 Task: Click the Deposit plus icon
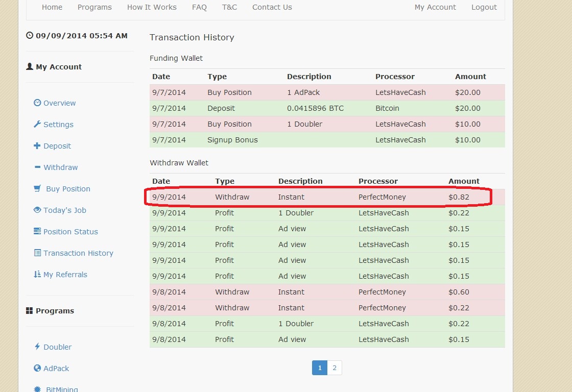click(37, 145)
